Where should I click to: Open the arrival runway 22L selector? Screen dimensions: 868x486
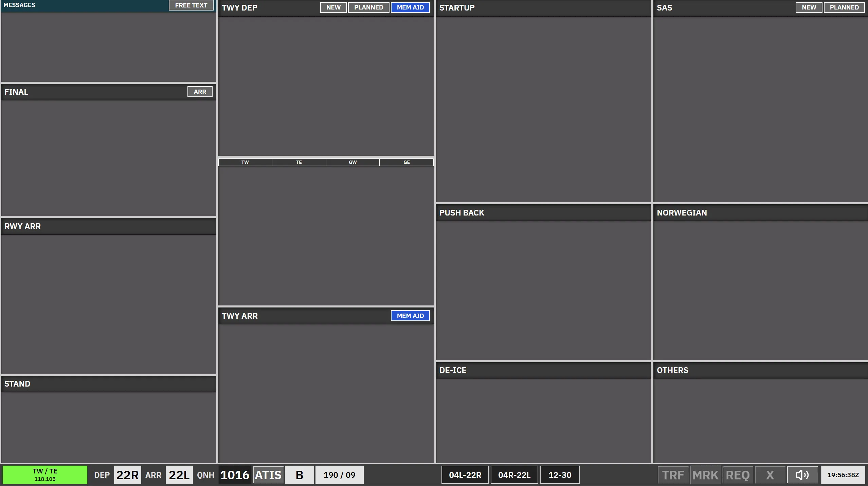pos(179,475)
